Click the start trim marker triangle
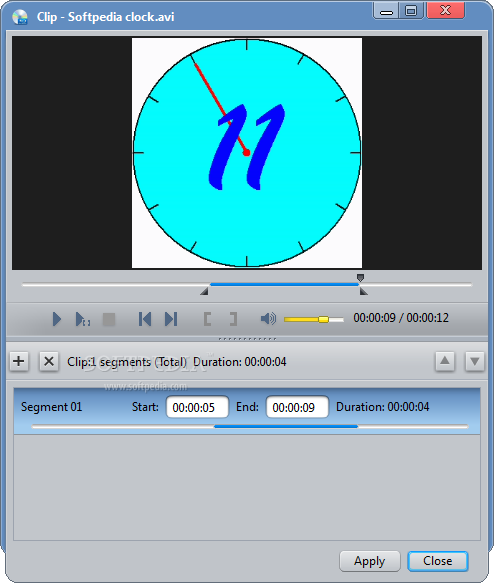The height and width of the screenshot is (583, 494). tap(204, 292)
